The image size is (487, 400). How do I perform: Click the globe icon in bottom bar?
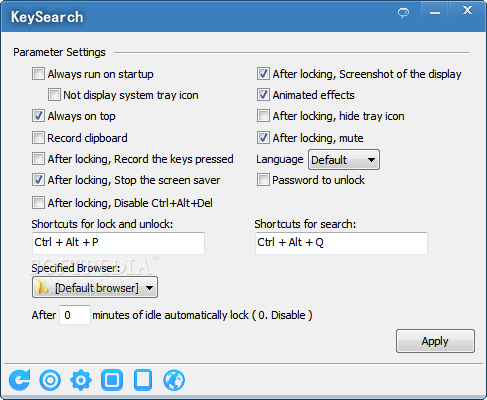tap(174, 380)
